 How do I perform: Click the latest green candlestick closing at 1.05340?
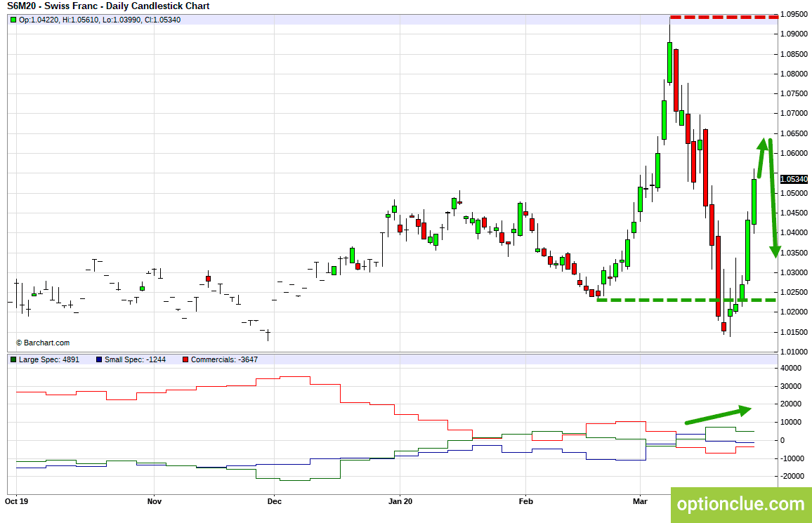tap(754, 201)
